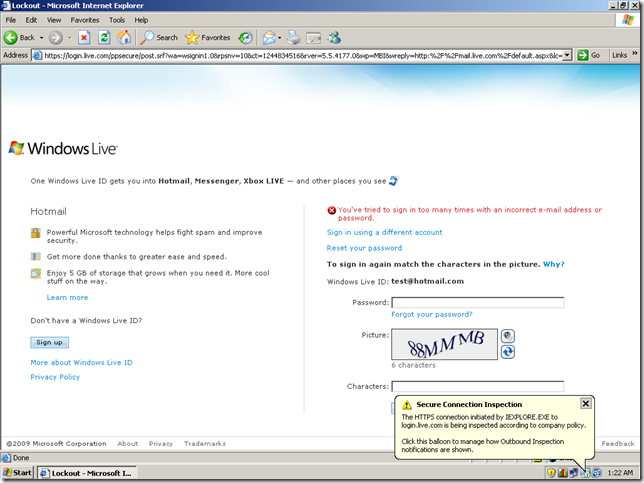644x483 pixels.
Task: Click the footer 'Privacy' link
Action: (161, 444)
